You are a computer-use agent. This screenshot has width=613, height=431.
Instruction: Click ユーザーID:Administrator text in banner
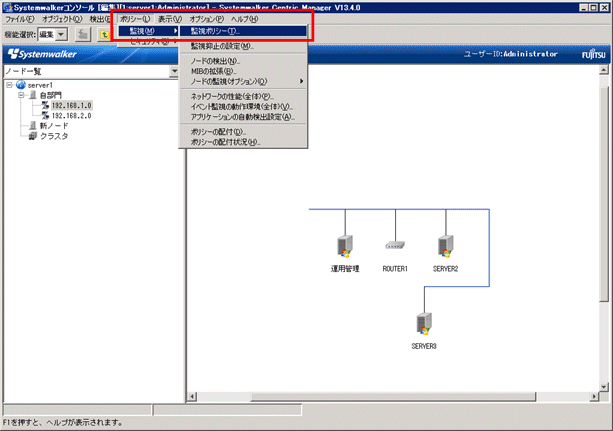click(x=511, y=54)
